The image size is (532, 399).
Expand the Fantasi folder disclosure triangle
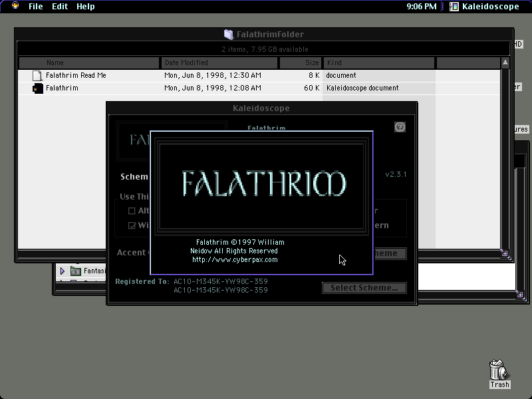pyautogui.click(x=63, y=271)
